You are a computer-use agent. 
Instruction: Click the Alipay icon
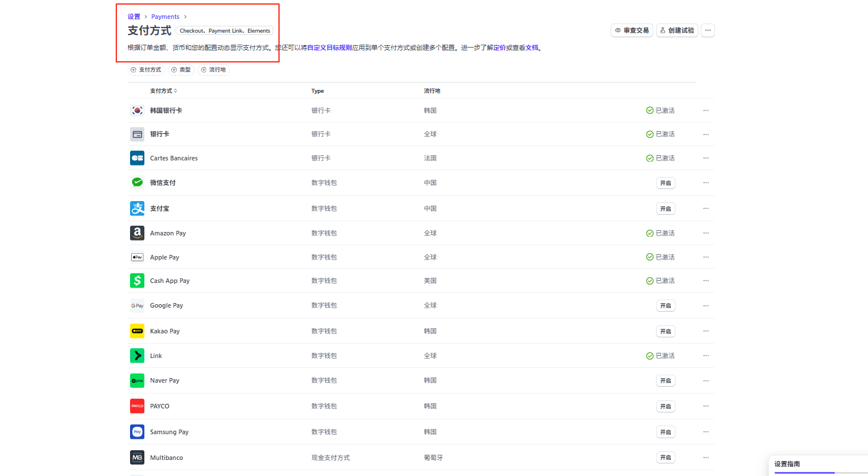(137, 208)
